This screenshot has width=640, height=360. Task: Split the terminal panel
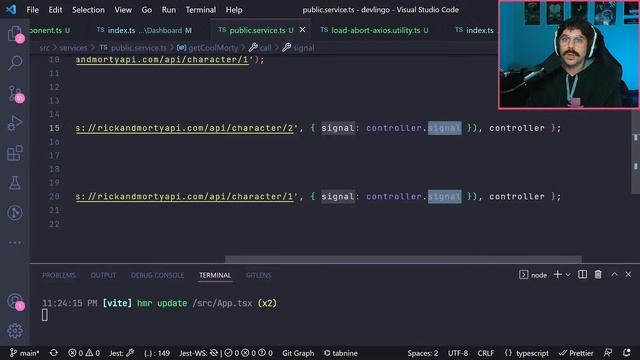tap(582, 275)
